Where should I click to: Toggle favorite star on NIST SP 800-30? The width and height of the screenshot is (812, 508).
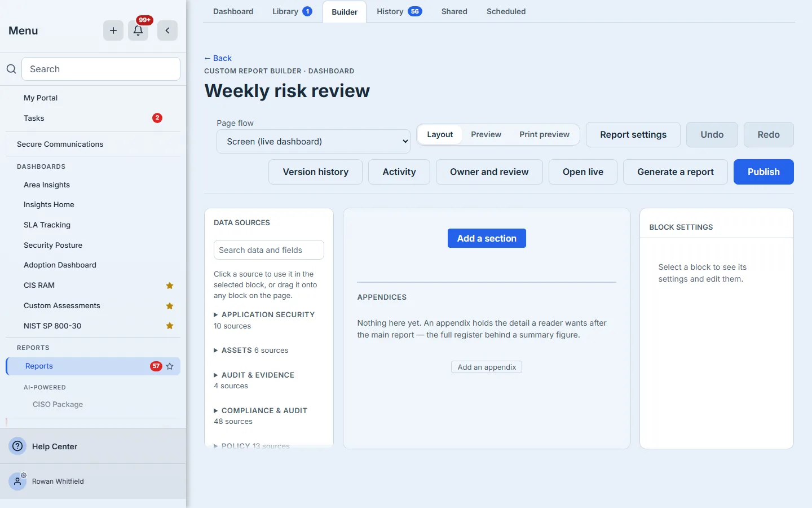170,326
